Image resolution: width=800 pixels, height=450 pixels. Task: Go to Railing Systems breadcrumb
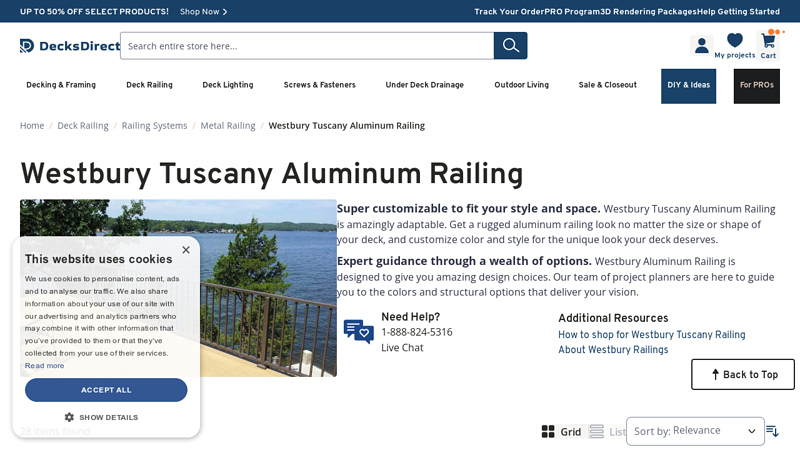coord(154,126)
